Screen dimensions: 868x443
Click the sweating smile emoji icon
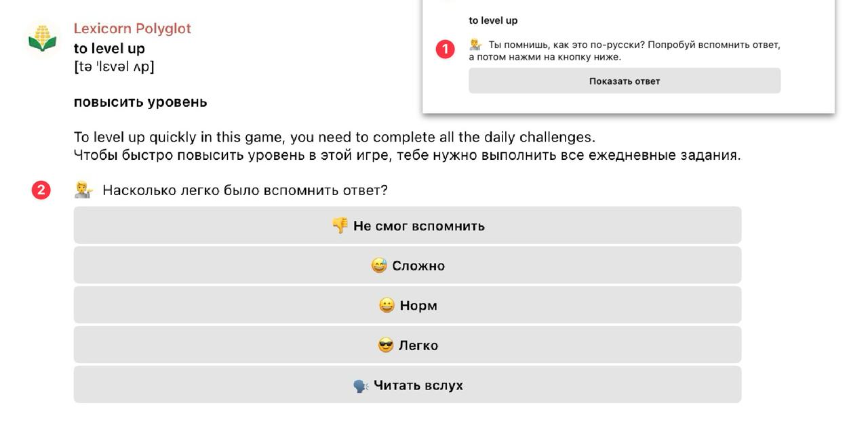coord(379,266)
